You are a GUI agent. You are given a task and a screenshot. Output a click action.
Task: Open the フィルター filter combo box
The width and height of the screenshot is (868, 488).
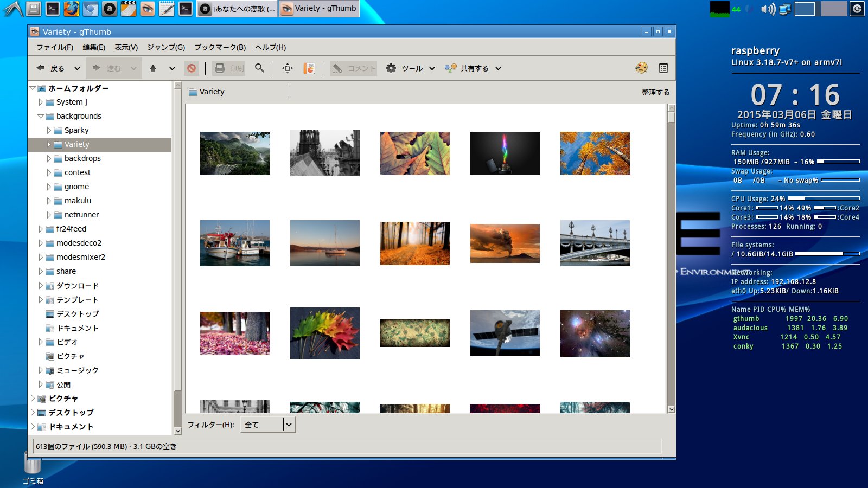click(267, 425)
